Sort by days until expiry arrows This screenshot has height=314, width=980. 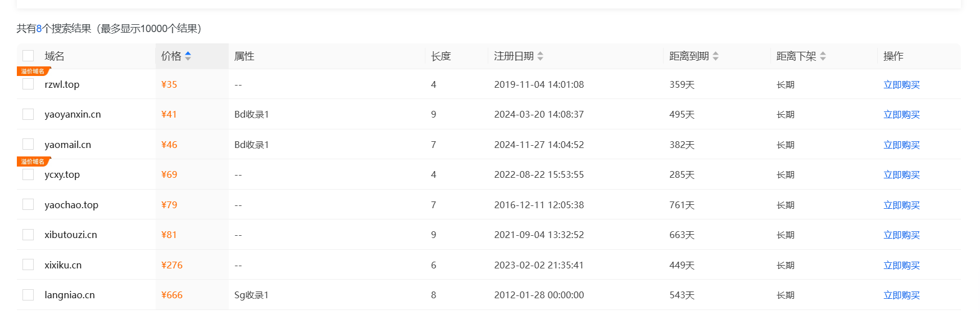pos(715,56)
